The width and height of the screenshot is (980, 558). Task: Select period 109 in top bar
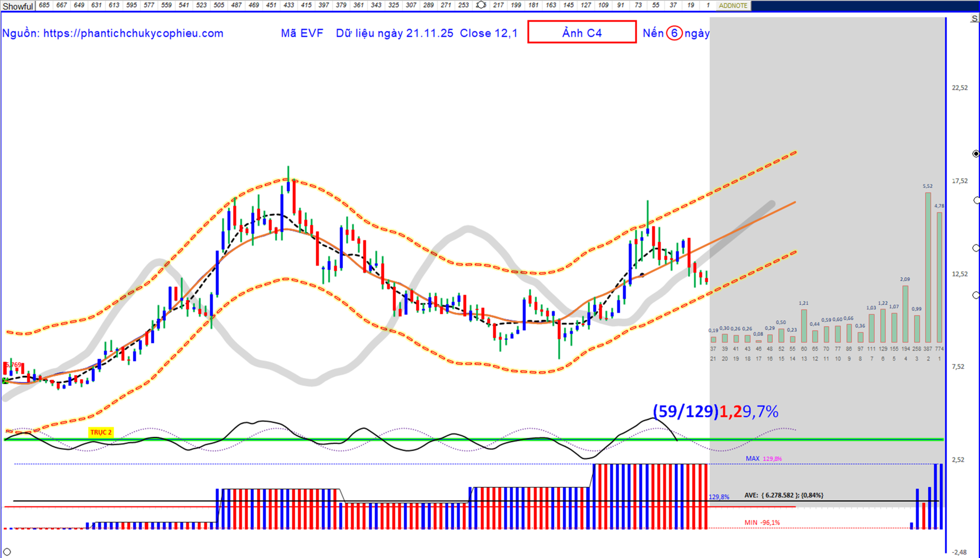pyautogui.click(x=603, y=5)
